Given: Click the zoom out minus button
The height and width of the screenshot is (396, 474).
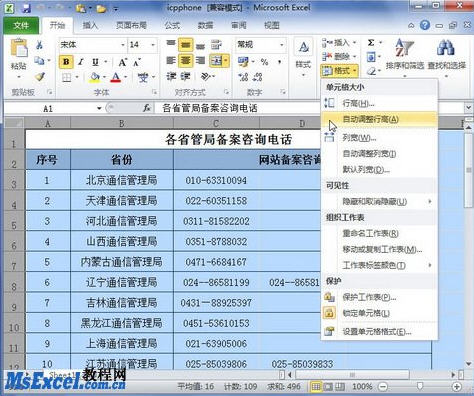Looking at the screenshot, I should click(383, 387).
